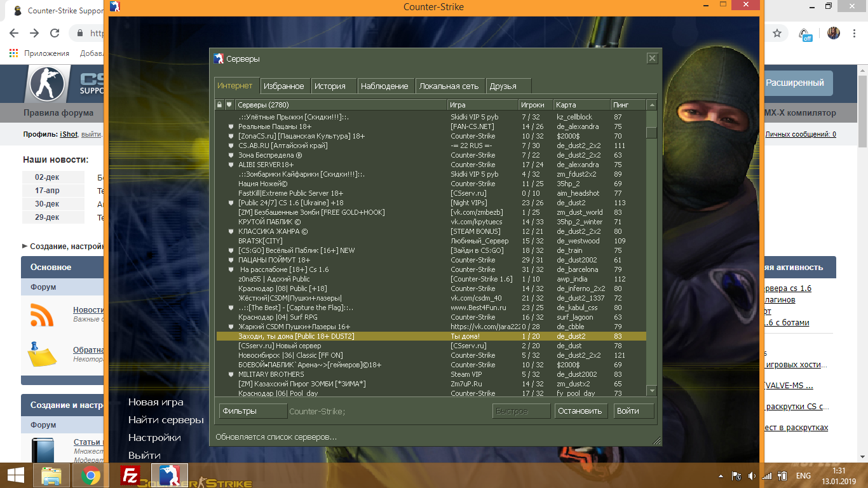Open the Chrome profile avatar

click(834, 33)
